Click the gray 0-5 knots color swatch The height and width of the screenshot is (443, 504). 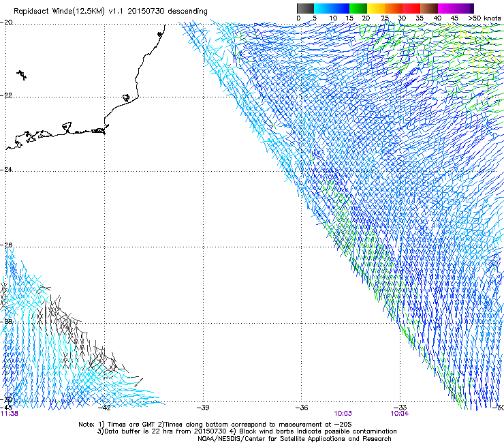pyautogui.click(x=305, y=8)
